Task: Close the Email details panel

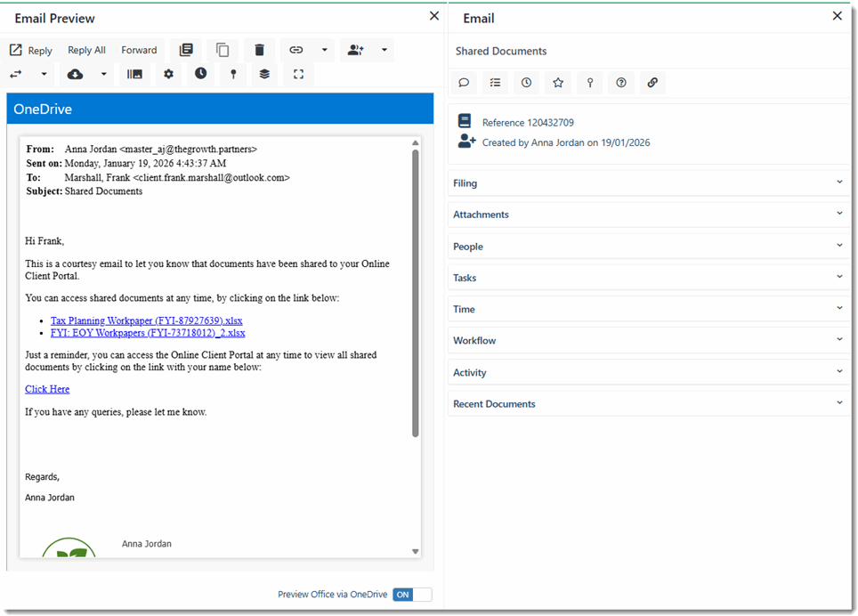Action: click(838, 16)
